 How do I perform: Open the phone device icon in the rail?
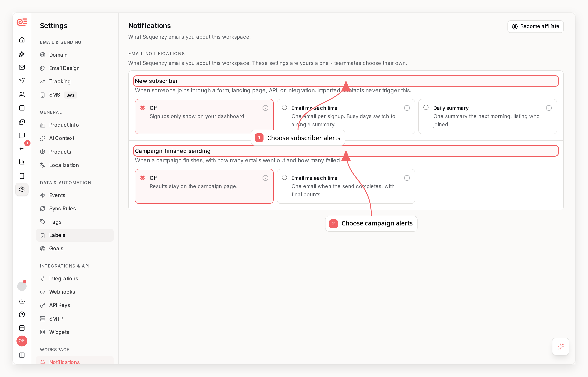(x=22, y=176)
